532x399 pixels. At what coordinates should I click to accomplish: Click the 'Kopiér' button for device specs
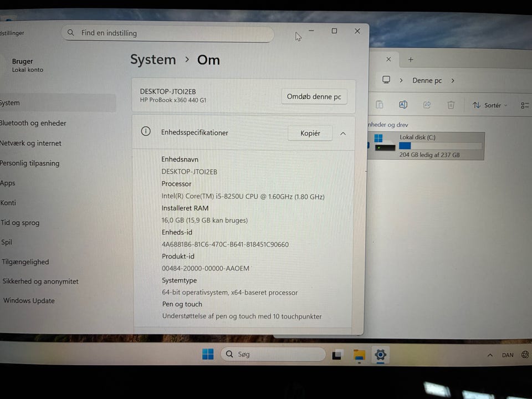pyautogui.click(x=310, y=134)
